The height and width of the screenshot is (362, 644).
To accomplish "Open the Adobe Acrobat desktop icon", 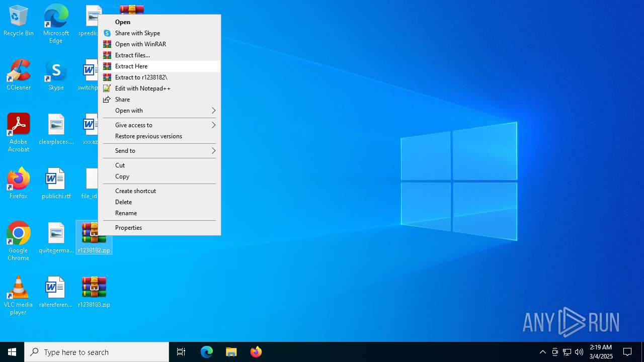I will [19, 132].
